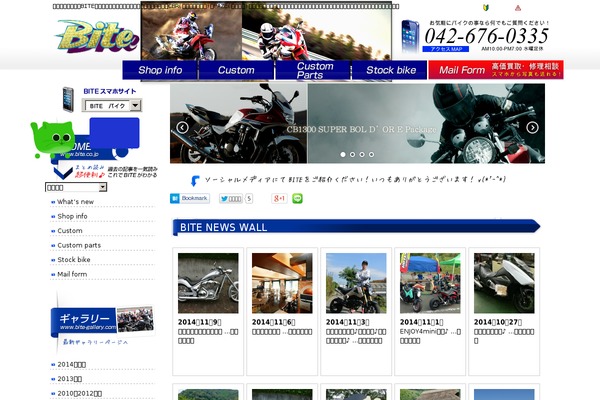The height and width of the screenshot is (400, 600).
Task: Click the BITE NEWS WALL heading
Action: point(223,227)
